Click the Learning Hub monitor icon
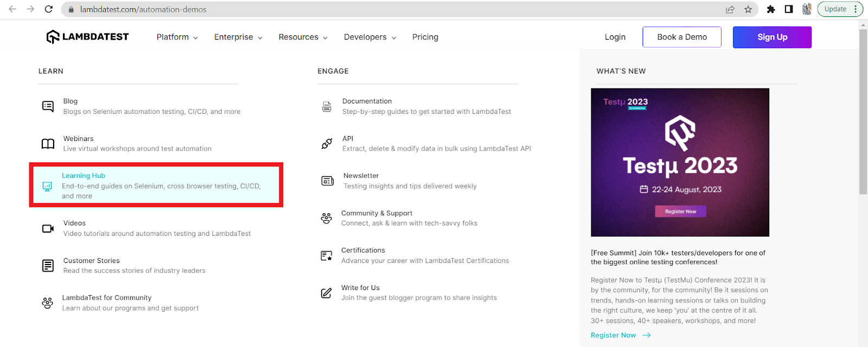 pos(47,186)
